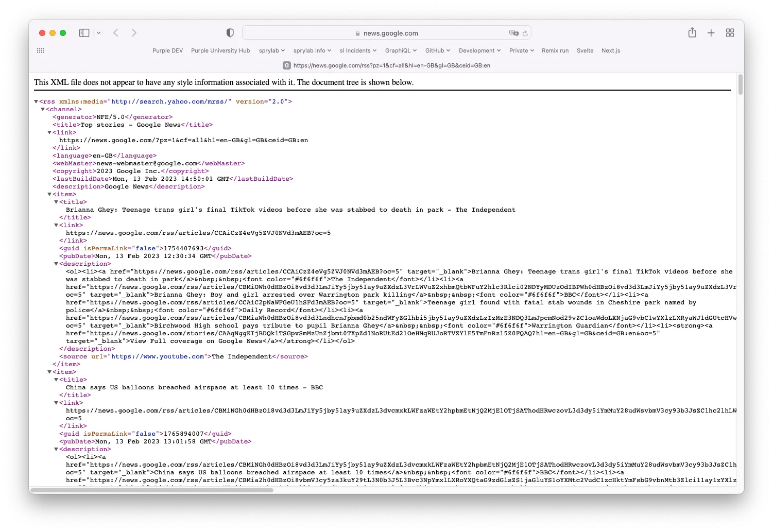Screen dimensions: 773x532
Task: Open Purple University Hub bookmark
Action: pos(220,50)
